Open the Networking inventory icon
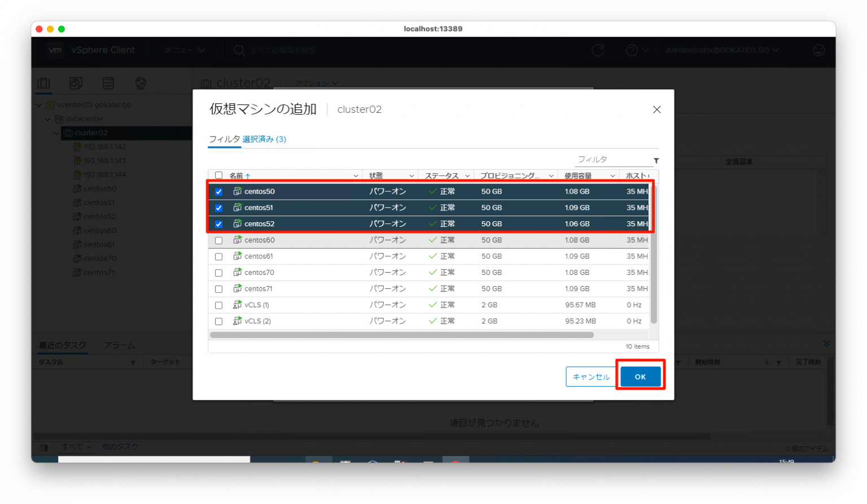867x504 pixels. coord(141,82)
